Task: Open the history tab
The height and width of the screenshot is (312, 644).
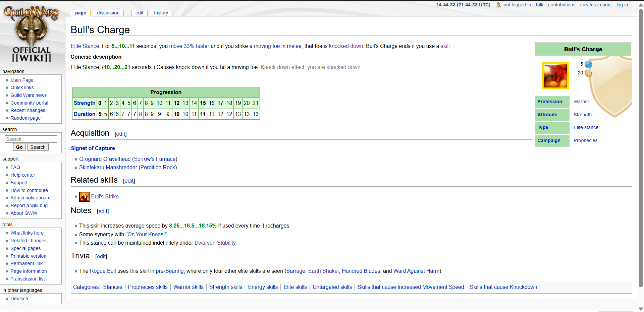Action: 161,13
